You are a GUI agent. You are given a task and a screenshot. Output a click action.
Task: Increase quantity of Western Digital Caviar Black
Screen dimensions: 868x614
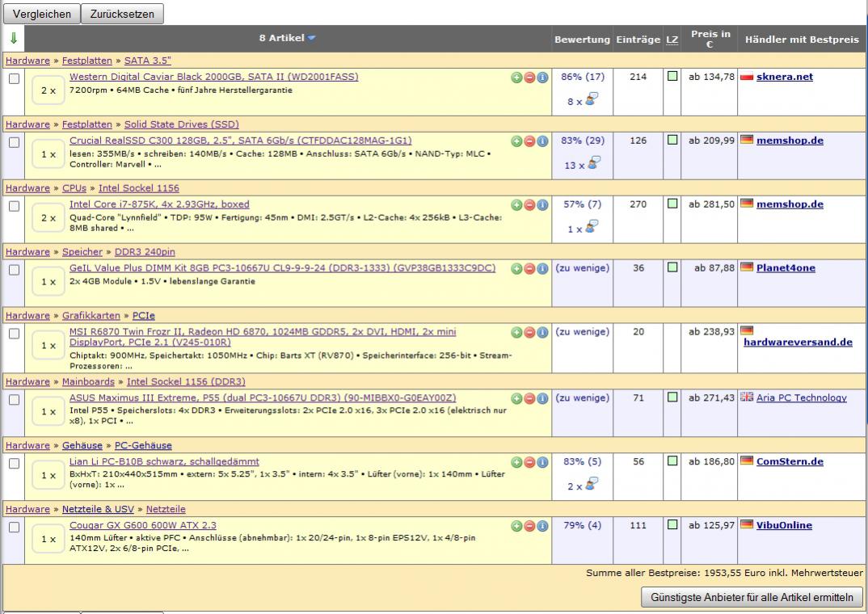(516, 78)
